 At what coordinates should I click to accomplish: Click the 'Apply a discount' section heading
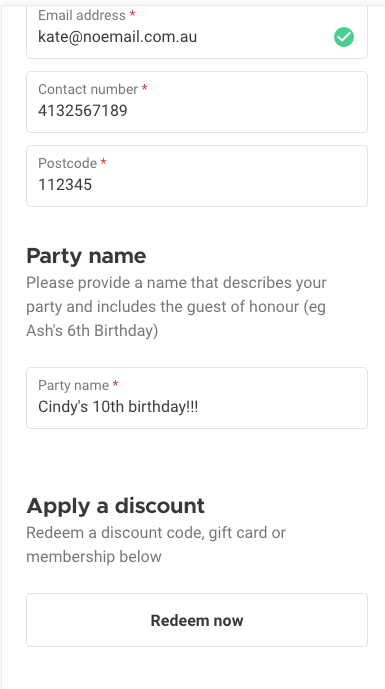[x=116, y=506]
